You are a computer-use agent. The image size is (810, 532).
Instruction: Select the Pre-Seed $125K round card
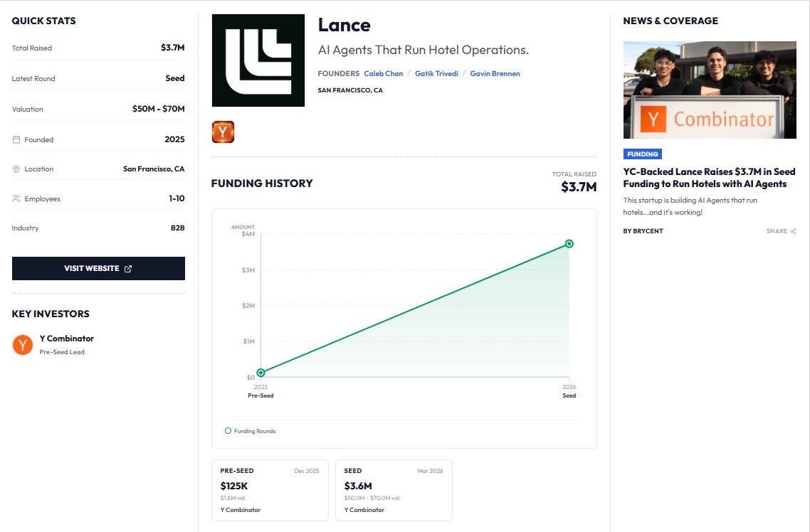270,490
